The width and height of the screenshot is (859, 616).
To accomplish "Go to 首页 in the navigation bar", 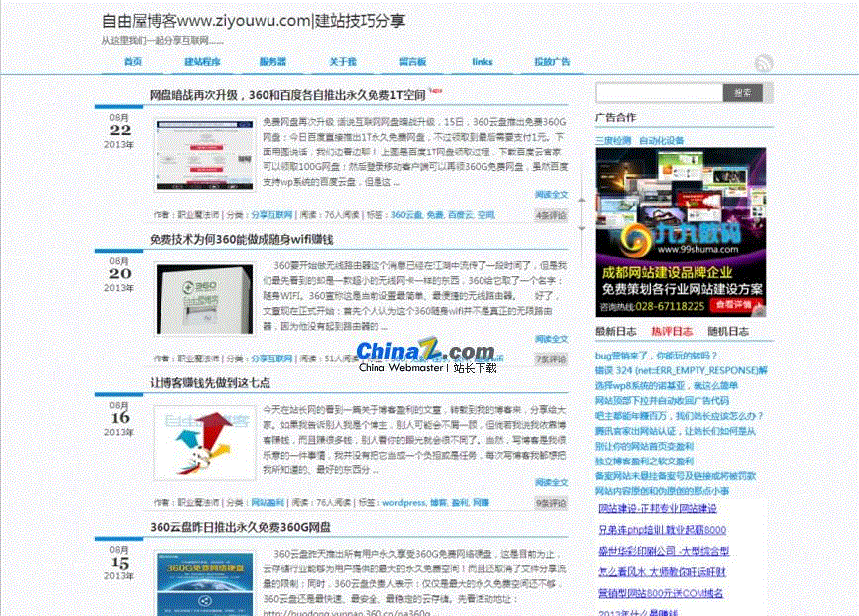I will pos(133,62).
